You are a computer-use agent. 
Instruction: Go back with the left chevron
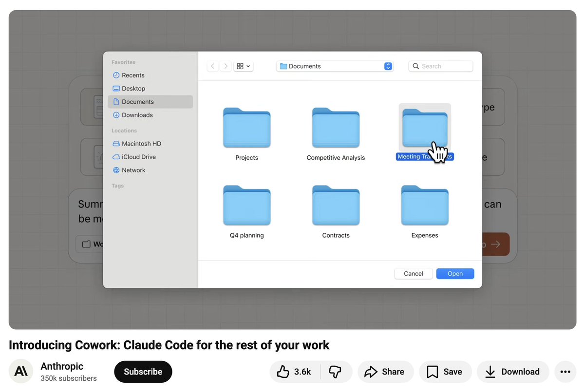[213, 66]
